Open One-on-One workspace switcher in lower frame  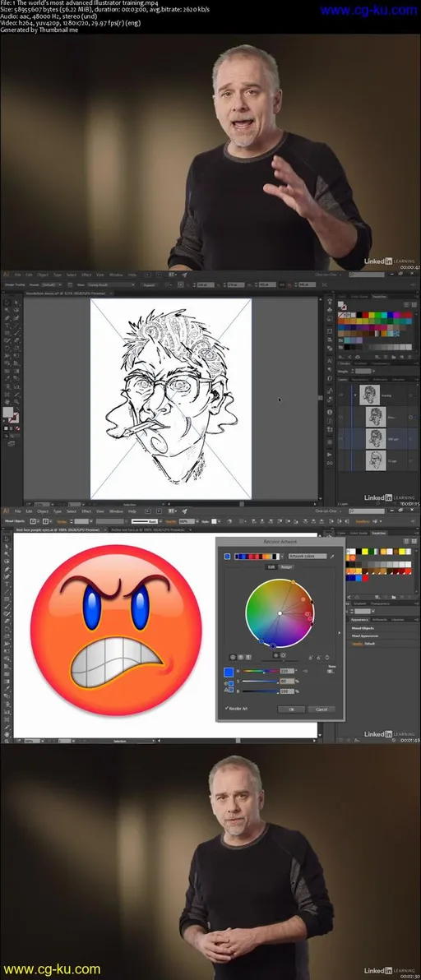[327, 511]
